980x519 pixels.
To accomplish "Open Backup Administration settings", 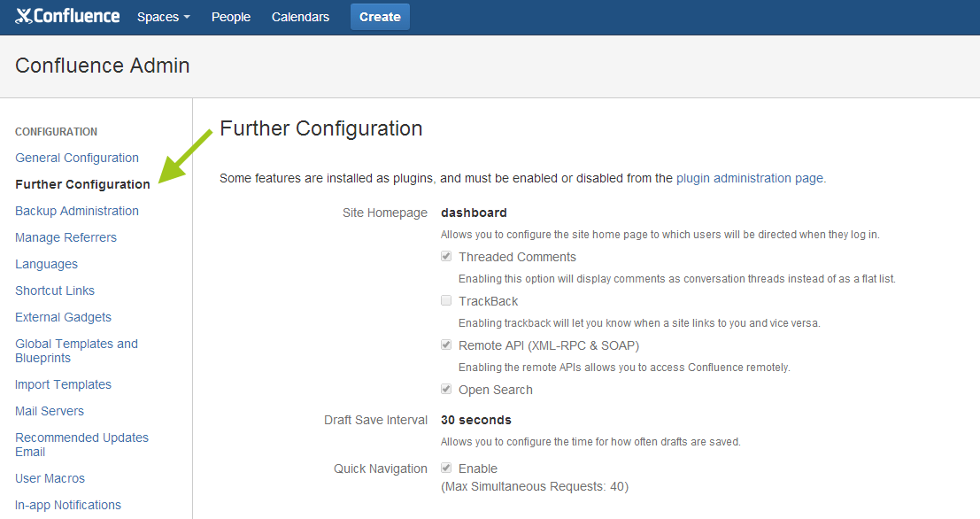I will click(x=77, y=211).
